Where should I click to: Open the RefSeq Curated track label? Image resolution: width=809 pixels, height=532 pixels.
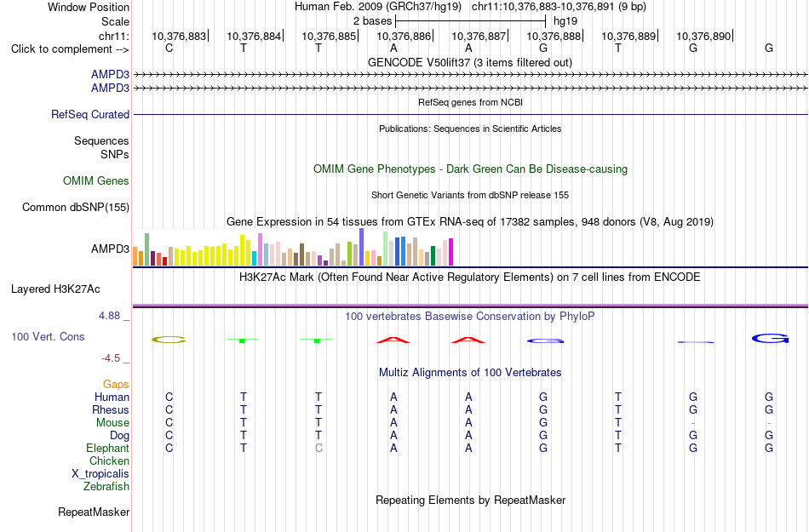point(90,114)
